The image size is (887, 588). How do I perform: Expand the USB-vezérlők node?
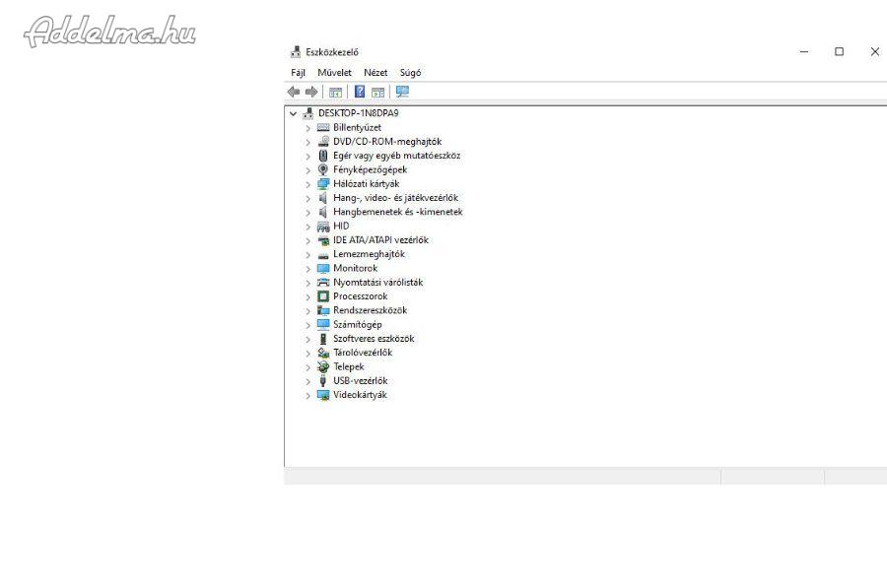(x=307, y=381)
